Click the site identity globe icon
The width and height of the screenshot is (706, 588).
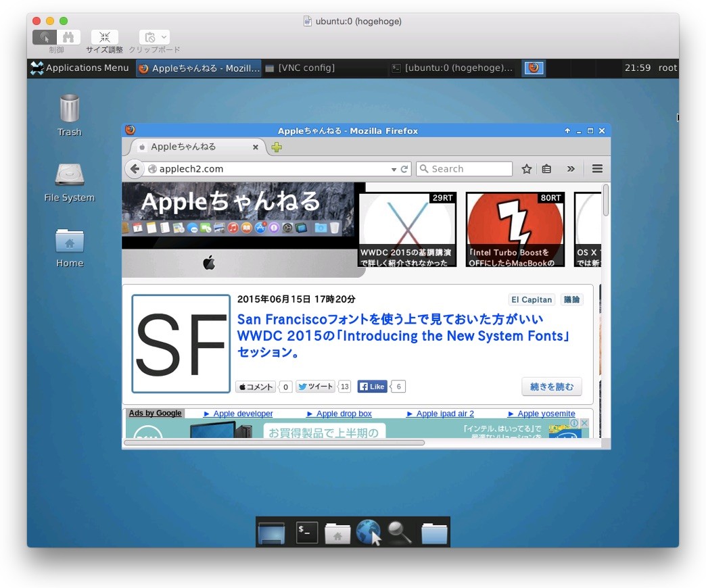[153, 169]
